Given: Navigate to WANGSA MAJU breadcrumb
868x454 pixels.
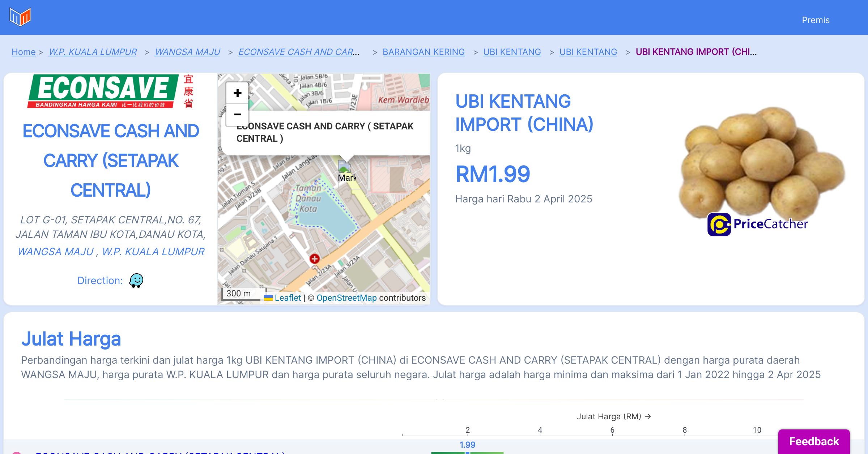Looking at the screenshot, I should pyautogui.click(x=187, y=52).
